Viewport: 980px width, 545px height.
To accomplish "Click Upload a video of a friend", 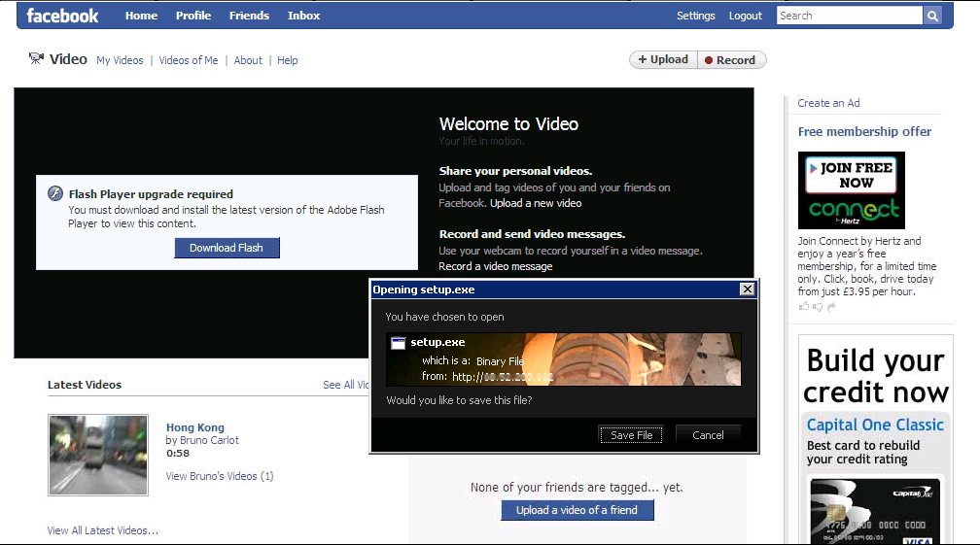I will [577, 510].
